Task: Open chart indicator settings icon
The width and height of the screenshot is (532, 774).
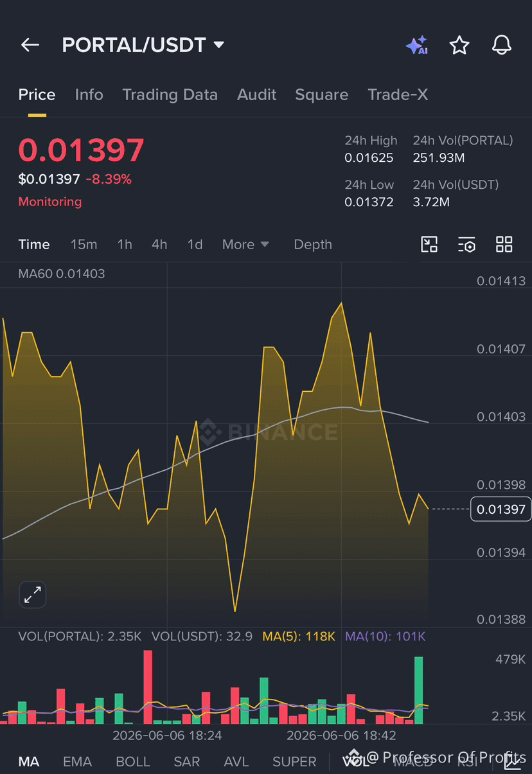Action: pyautogui.click(x=466, y=244)
